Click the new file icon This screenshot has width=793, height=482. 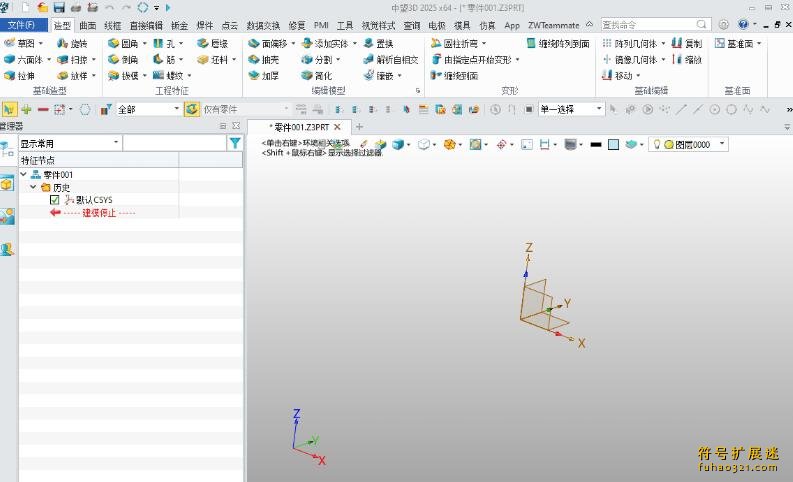click(x=26, y=8)
